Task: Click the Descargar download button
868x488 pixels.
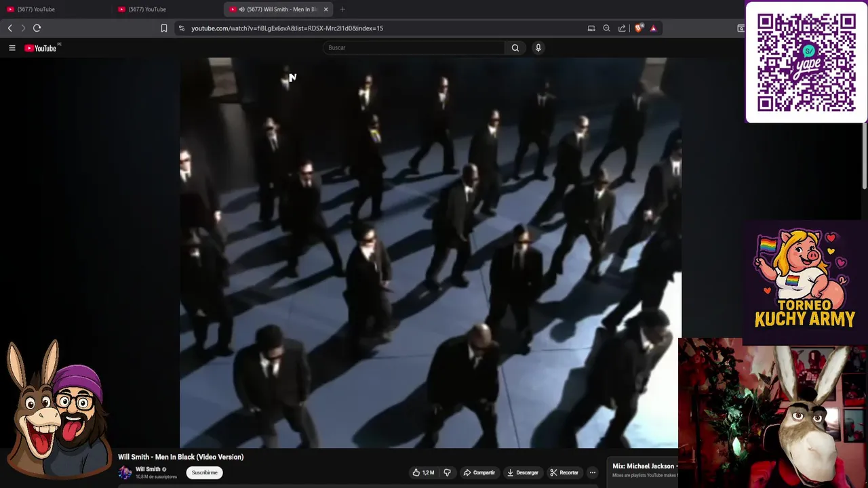Action: click(x=523, y=472)
